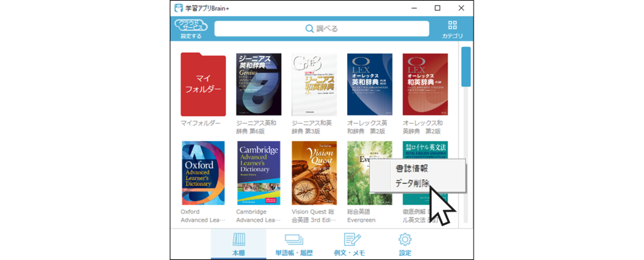
Task: Maximize the 学習アプリBrain+ window
Action: click(x=438, y=8)
